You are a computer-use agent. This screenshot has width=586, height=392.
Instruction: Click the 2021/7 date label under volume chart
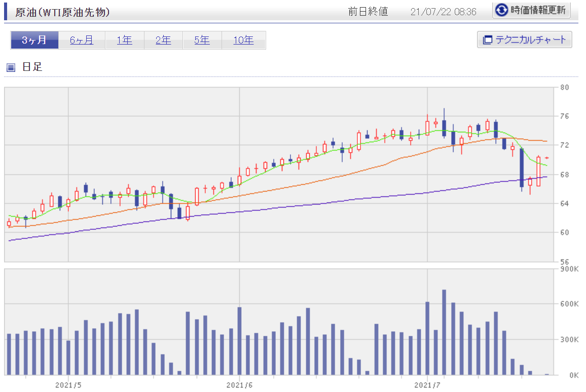(x=427, y=385)
